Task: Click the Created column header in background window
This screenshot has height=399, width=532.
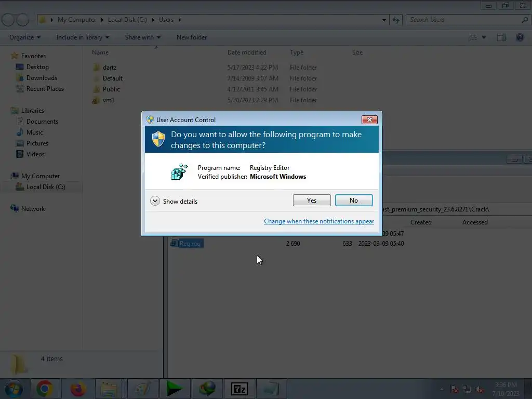Action: pos(421,222)
